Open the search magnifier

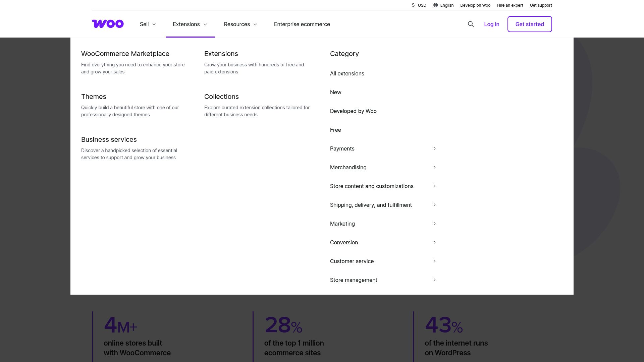point(471,24)
